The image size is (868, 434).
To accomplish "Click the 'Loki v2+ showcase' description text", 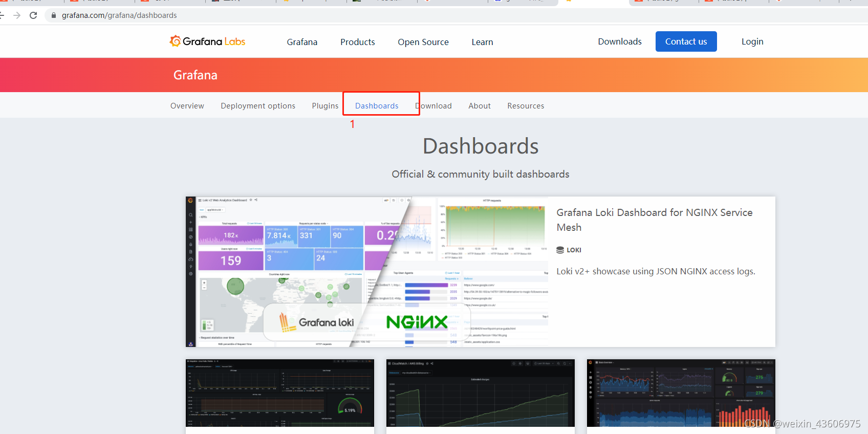I will click(x=656, y=271).
